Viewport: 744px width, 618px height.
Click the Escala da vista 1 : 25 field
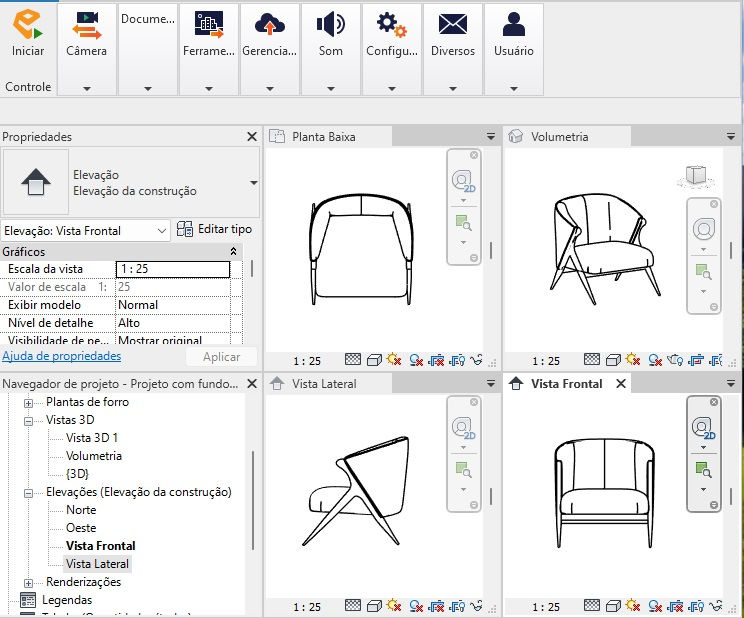(x=173, y=269)
